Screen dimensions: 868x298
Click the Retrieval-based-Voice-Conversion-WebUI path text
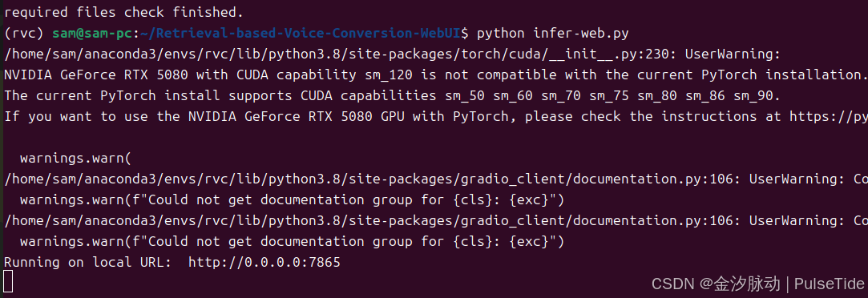(x=300, y=34)
